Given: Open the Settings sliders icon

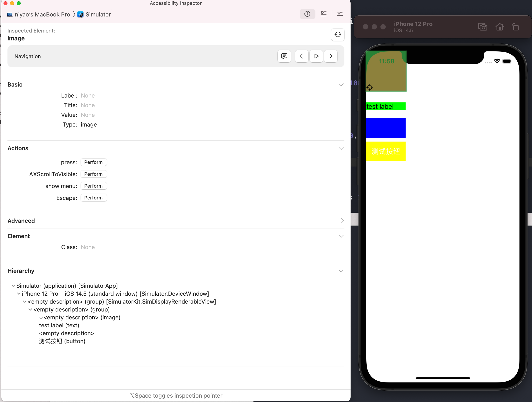Looking at the screenshot, I should click(340, 14).
